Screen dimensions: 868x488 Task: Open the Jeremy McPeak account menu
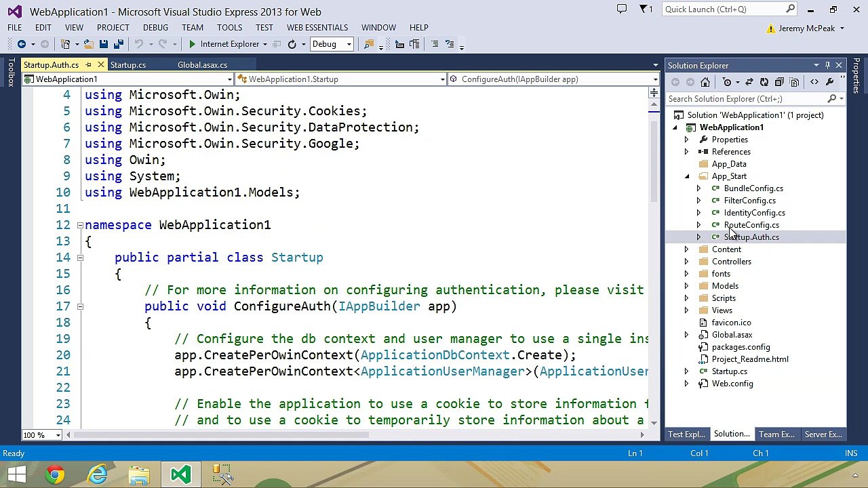[x=806, y=28]
